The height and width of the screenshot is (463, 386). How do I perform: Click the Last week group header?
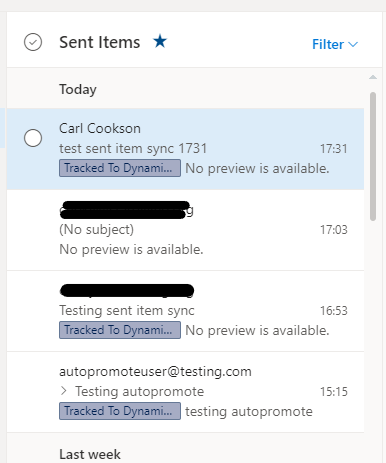(x=90, y=454)
